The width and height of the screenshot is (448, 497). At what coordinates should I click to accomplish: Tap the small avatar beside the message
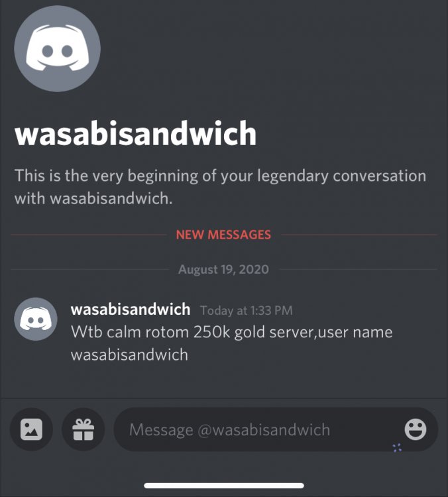point(36,319)
